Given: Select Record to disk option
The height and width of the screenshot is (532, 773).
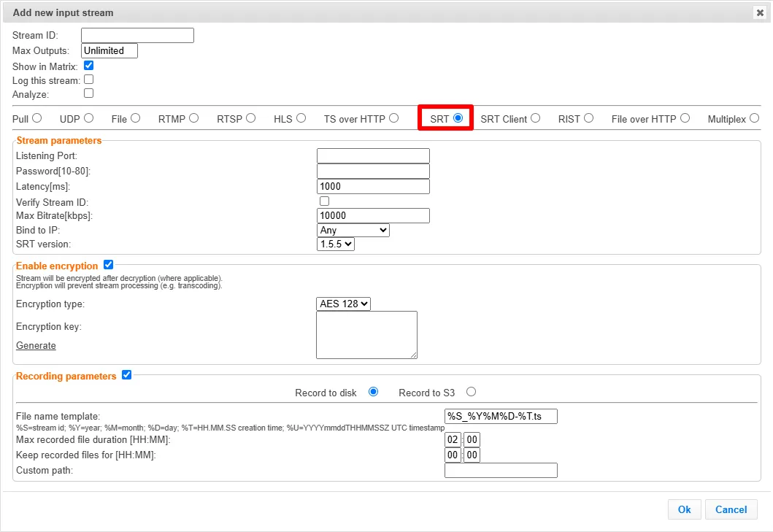Looking at the screenshot, I should 374,392.
